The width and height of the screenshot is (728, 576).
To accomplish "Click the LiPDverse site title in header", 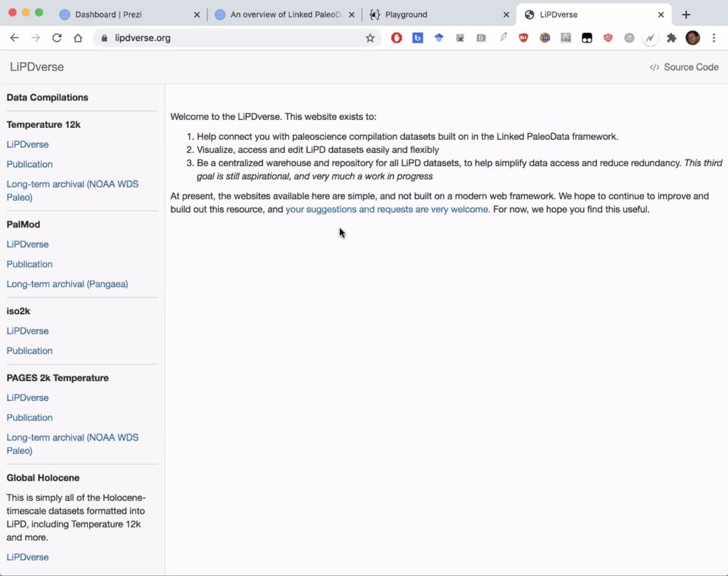I will pyautogui.click(x=36, y=67).
